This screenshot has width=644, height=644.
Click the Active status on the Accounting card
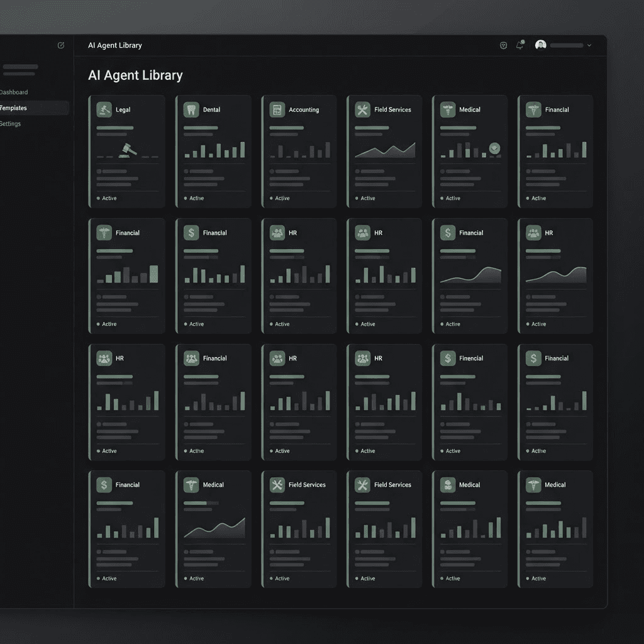[x=280, y=198]
